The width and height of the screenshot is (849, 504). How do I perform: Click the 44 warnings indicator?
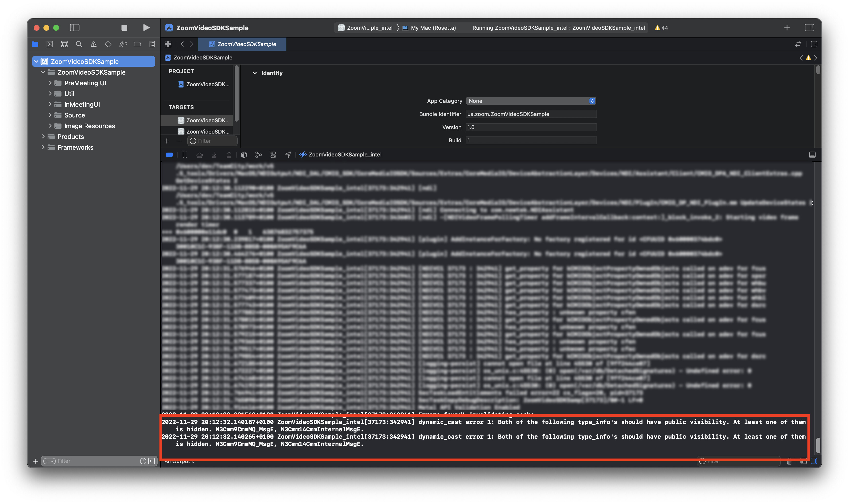(x=661, y=28)
